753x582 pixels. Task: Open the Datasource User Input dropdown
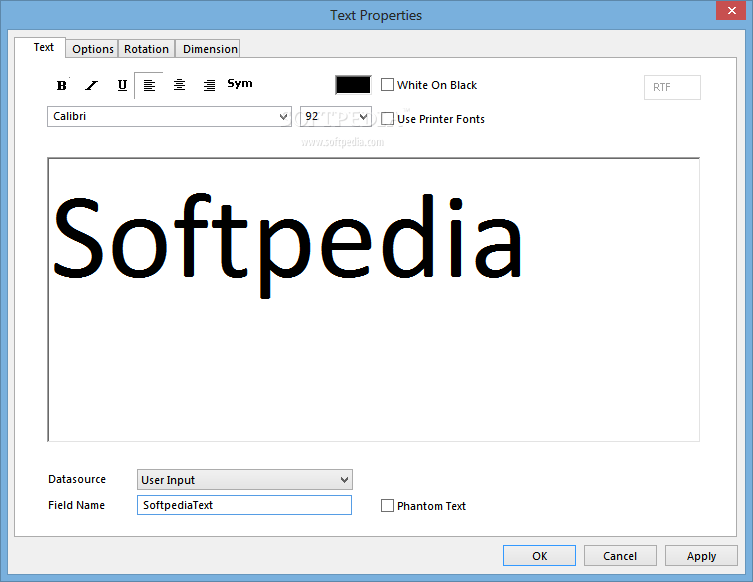tap(244, 480)
